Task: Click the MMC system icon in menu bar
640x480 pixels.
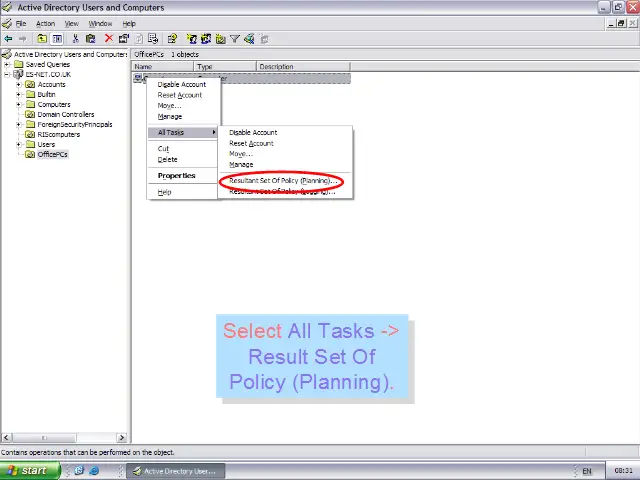Action: [7, 23]
